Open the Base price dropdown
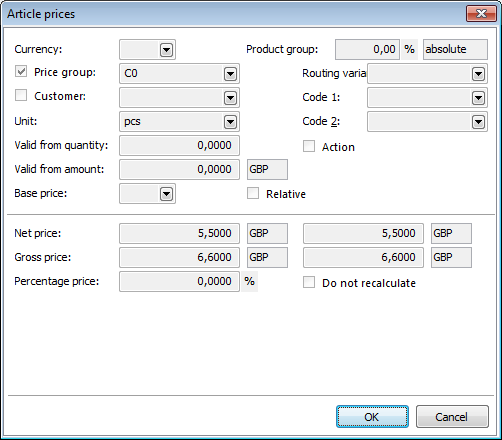 click(x=166, y=194)
